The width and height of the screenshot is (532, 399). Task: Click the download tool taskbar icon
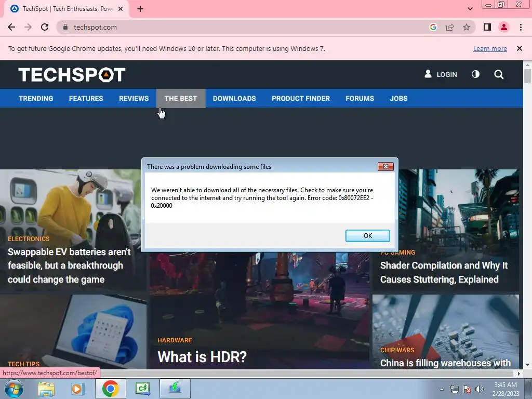pos(175,389)
